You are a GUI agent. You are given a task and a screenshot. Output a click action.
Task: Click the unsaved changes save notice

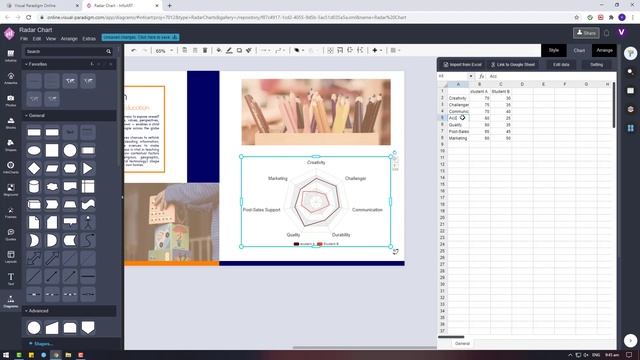coord(140,37)
